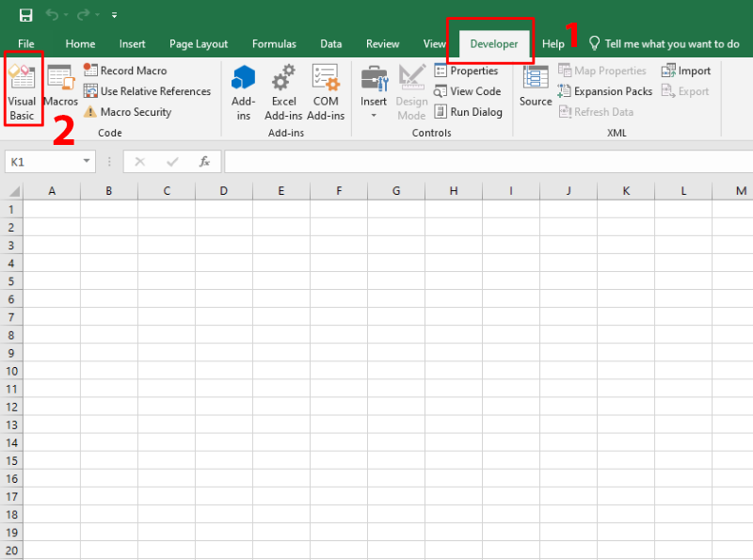Click the Cancel X in formula bar
Viewport: 753px width, 560px height.
pos(139,162)
